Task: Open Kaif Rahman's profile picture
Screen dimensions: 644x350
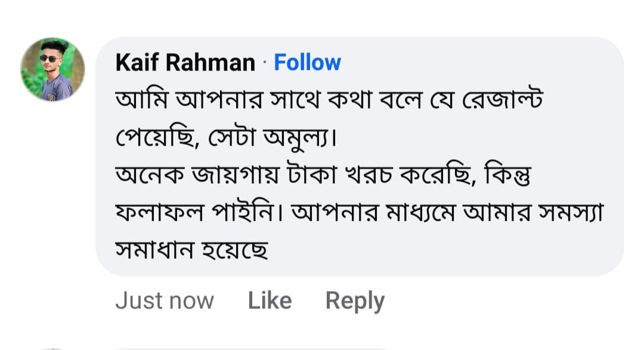Action: (x=52, y=69)
